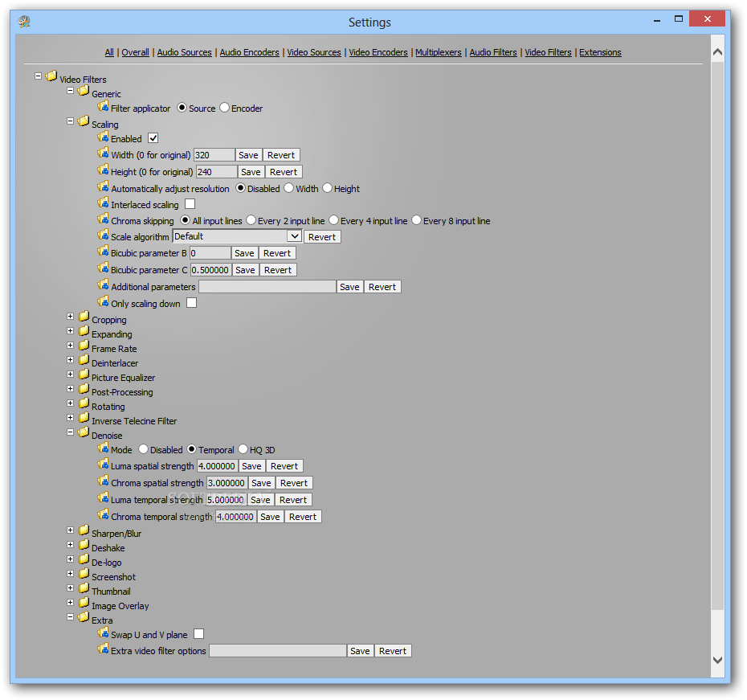Go to the Audio Sources tab

pos(185,52)
